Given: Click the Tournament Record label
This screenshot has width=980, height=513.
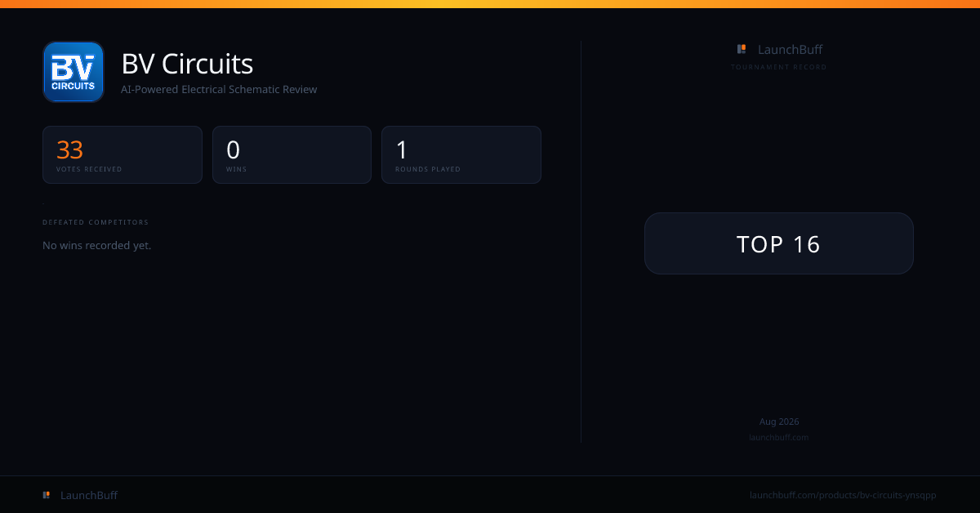Looking at the screenshot, I should (x=779, y=67).
